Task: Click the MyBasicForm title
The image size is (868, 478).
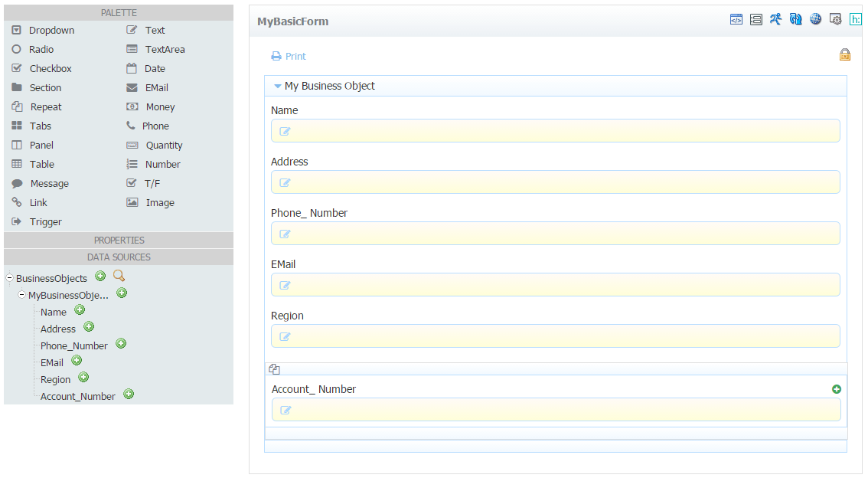Action: 293,21
